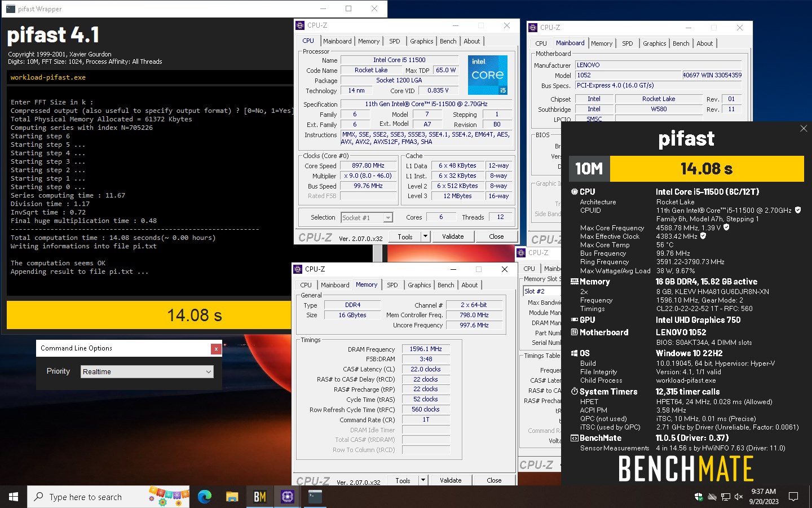Select the SPD tab in Memory window

point(392,285)
